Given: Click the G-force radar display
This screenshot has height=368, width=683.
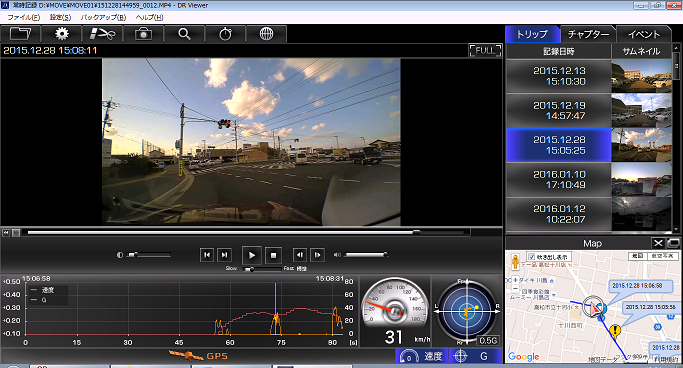Looking at the screenshot, I should pyautogui.click(x=466, y=311).
